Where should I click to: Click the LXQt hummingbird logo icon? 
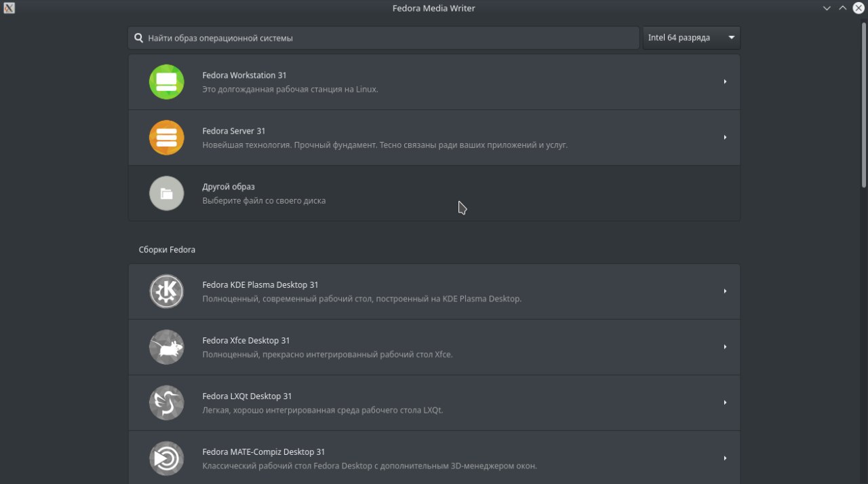click(167, 403)
